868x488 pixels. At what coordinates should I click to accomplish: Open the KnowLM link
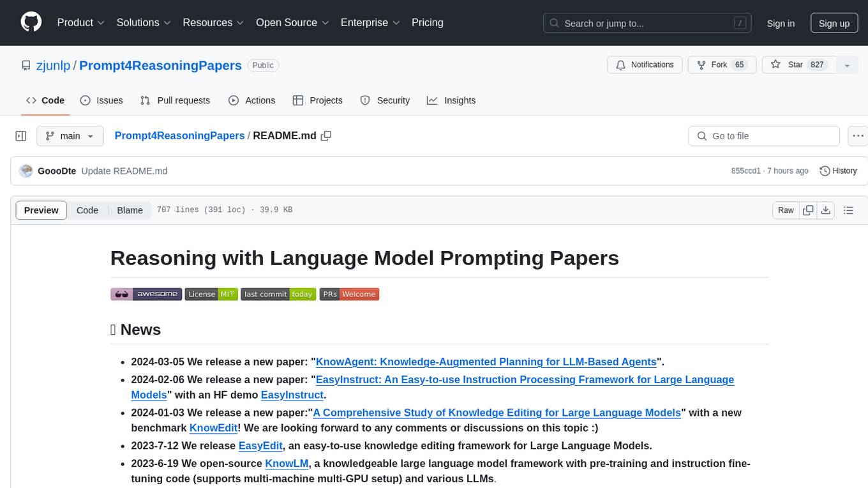pyautogui.click(x=287, y=464)
